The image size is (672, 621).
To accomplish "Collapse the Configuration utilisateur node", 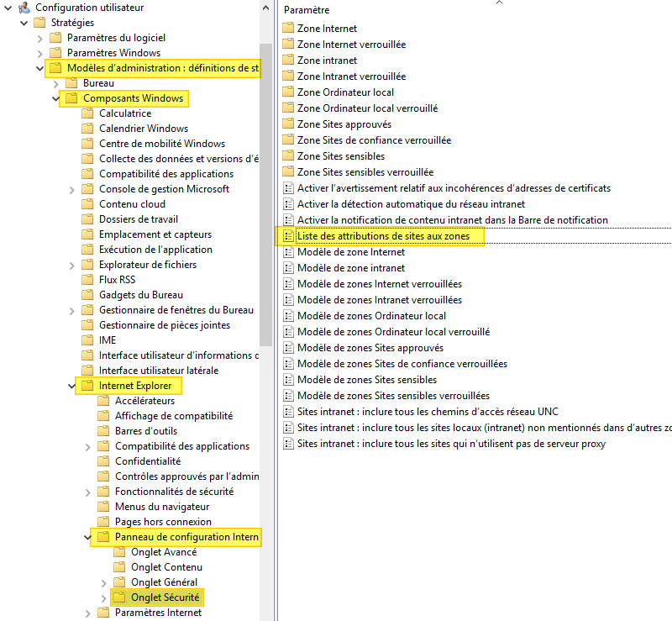I will click(x=8, y=8).
